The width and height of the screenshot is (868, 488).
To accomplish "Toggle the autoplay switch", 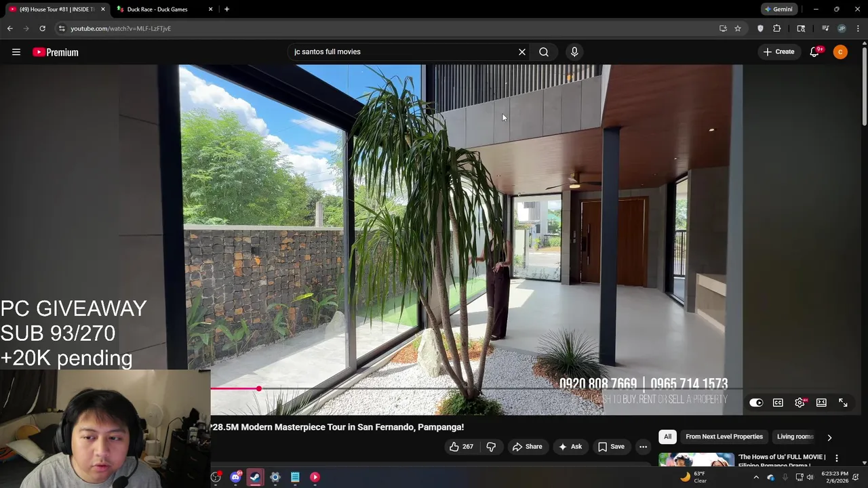I will click(x=756, y=403).
